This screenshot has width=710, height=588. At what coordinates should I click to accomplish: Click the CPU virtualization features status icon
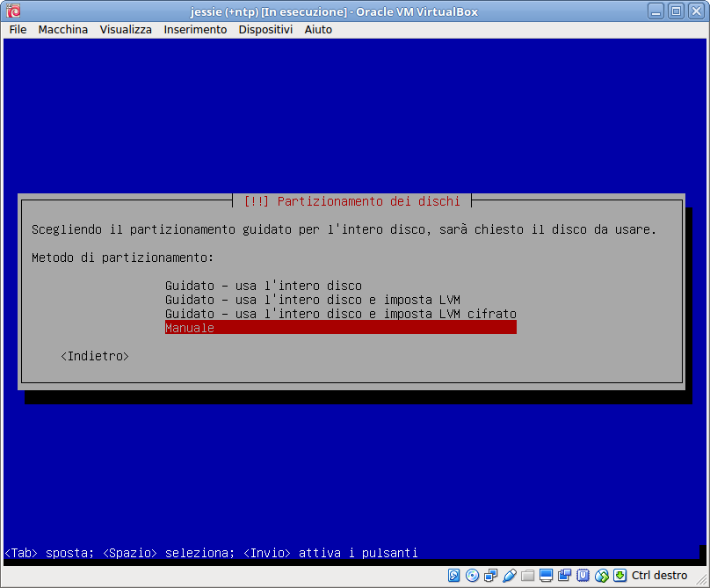pyautogui.click(x=583, y=576)
